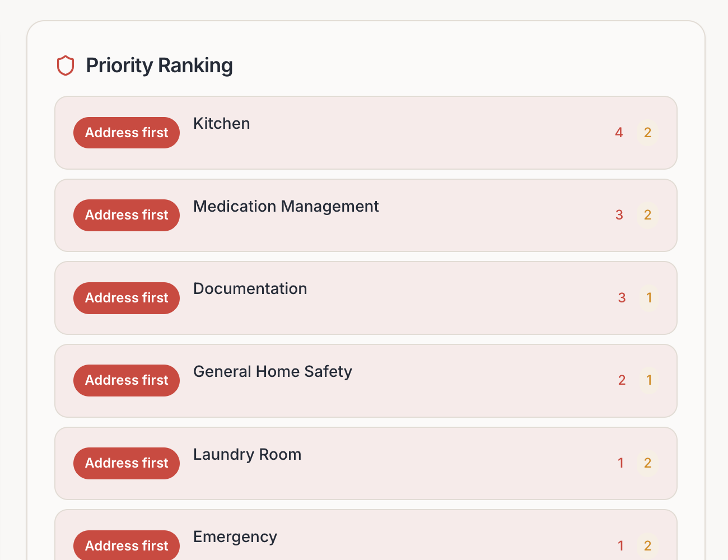Viewport: 728px width, 560px height.
Task: Click the Priority Ranking heading
Action: (159, 66)
